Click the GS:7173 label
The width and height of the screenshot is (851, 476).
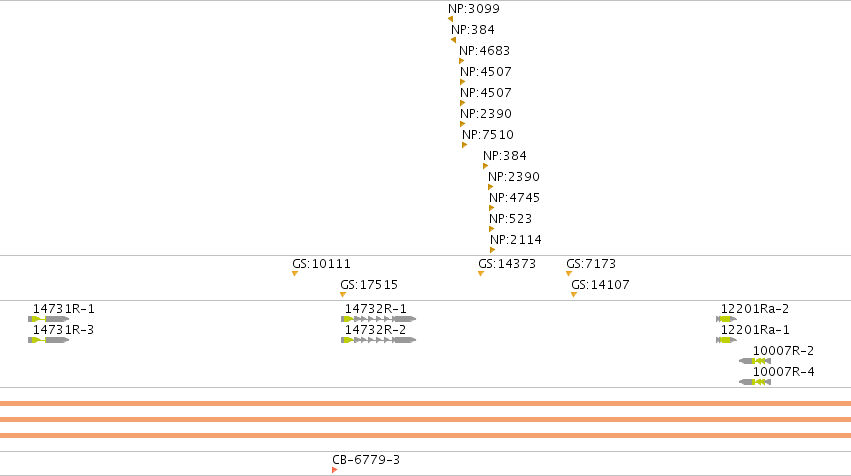click(x=591, y=264)
